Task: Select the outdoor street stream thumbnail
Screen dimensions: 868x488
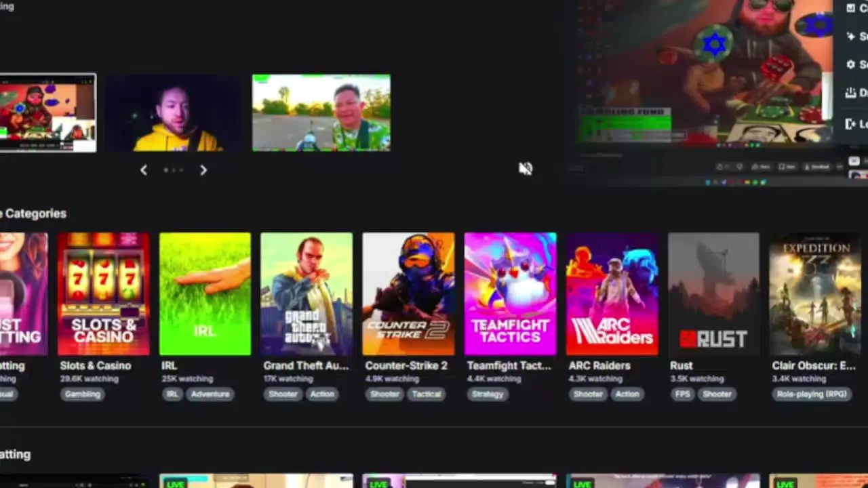Action: pyautogui.click(x=321, y=113)
